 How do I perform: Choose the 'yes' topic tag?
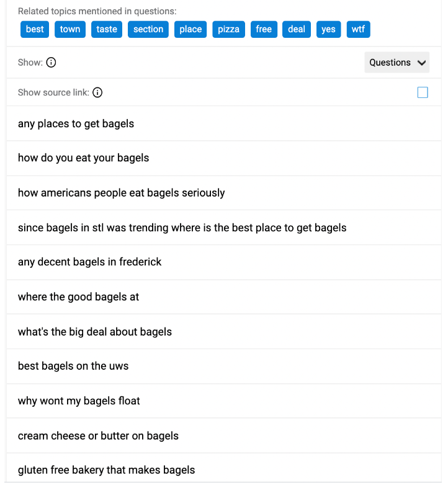328,29
